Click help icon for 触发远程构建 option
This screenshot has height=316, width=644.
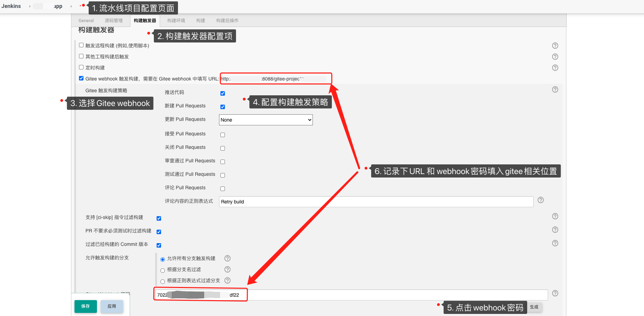(x=555, y=46)
